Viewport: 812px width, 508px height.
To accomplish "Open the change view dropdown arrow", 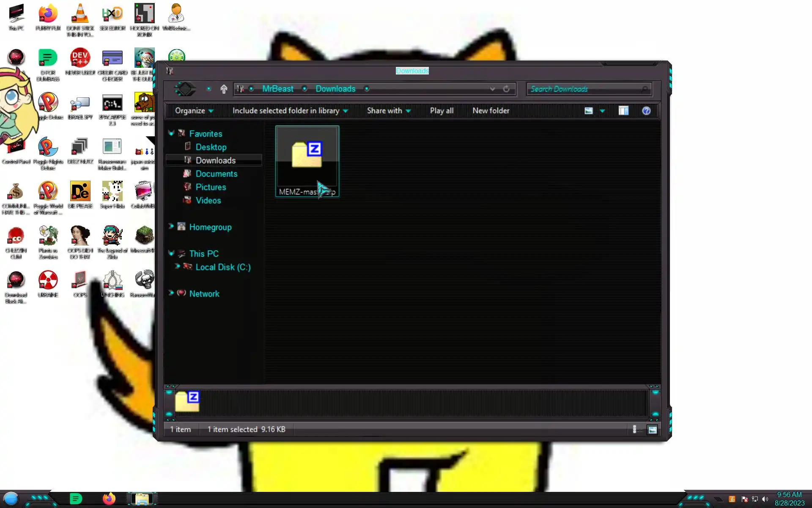I will coord(602,111).
